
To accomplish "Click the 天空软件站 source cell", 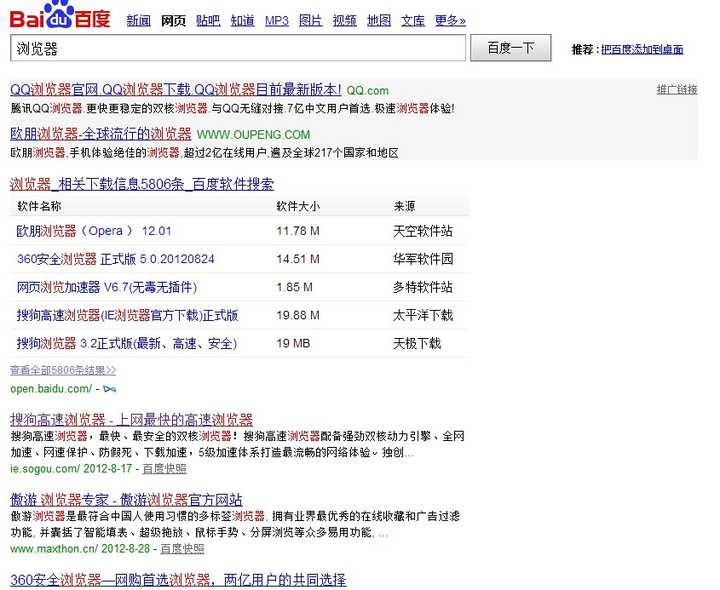I will pos(423,231).
